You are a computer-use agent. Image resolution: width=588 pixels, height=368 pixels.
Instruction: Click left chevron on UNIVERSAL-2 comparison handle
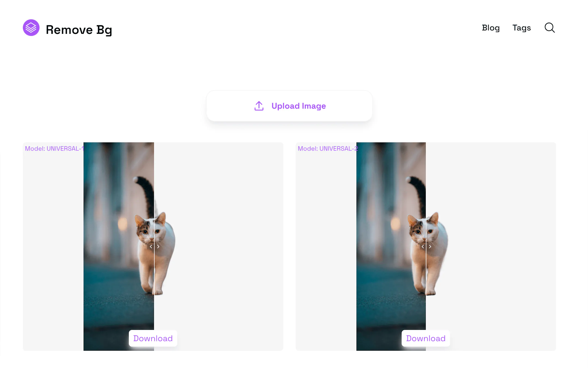click(x=423, y=247)
